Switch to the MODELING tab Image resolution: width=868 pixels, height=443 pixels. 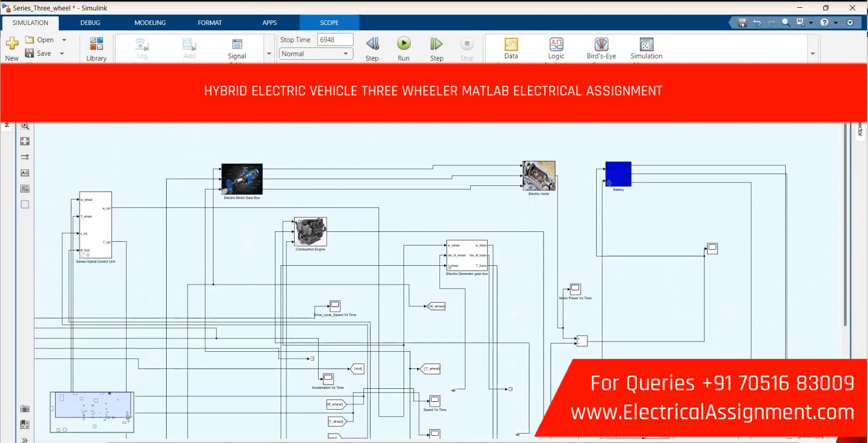click(150, 22)
